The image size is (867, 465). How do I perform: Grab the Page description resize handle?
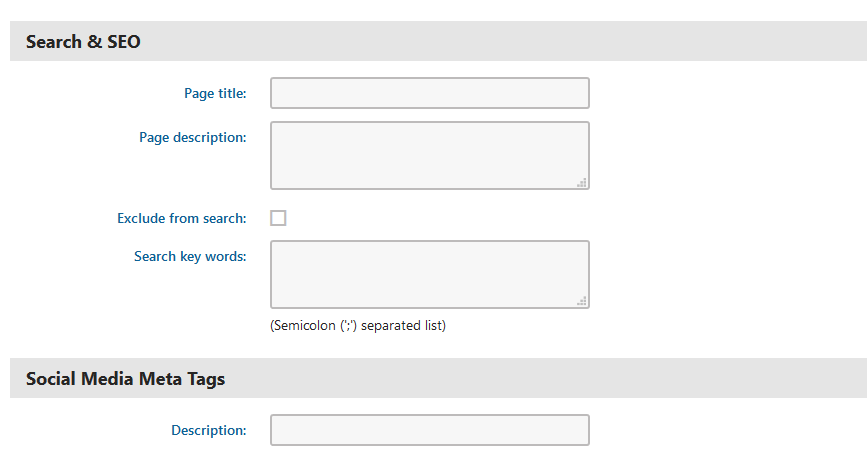click(x=582, y=182)
